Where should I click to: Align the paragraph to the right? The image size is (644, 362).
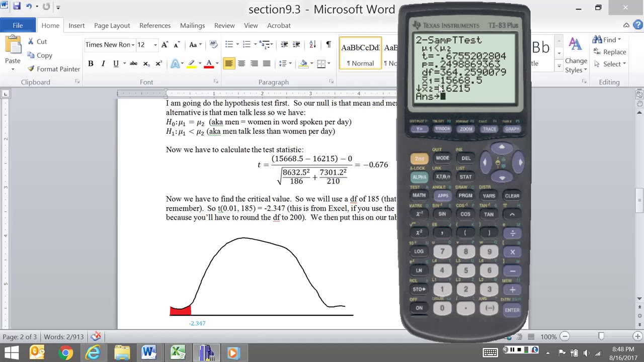pos(254,63)
